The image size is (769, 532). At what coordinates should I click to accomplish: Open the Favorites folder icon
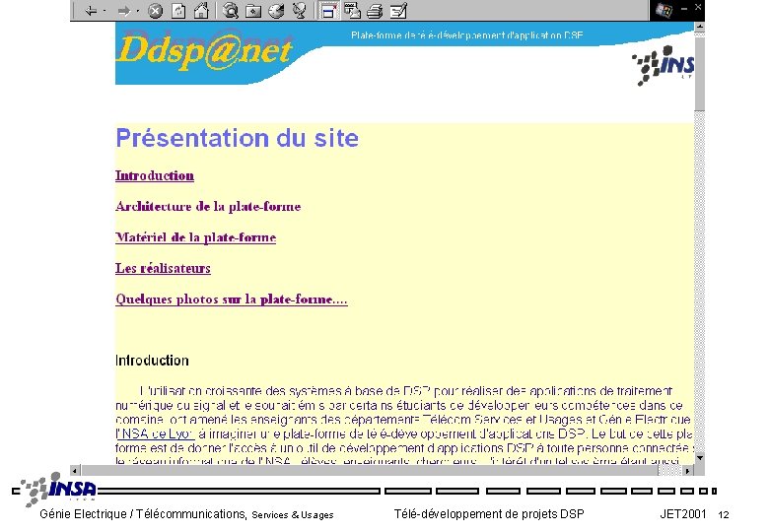(x=253, y=10)
